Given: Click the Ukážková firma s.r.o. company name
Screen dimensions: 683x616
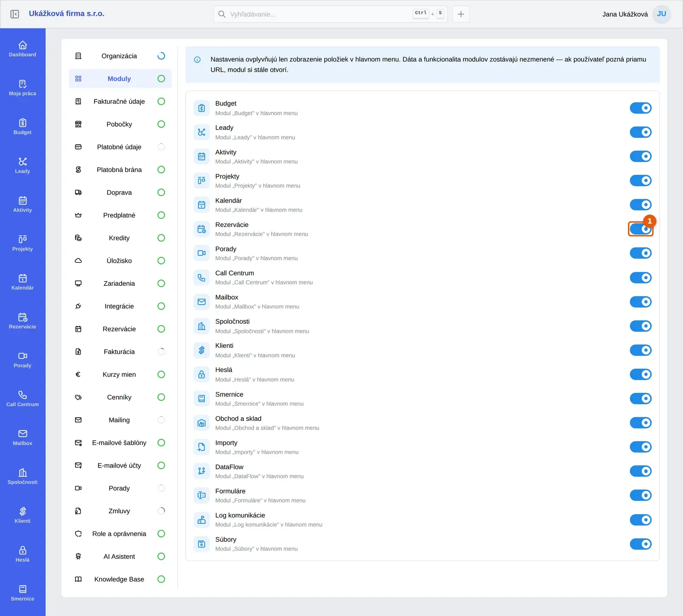Looking at the screenshot, I should (67, 14).
